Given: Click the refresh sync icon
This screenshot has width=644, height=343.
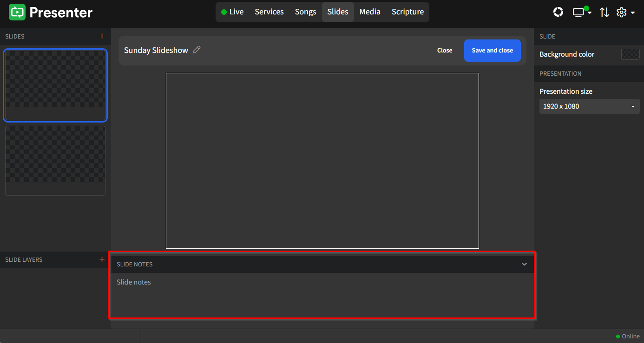Looking at the screenshot, I should tap(558, 12).
